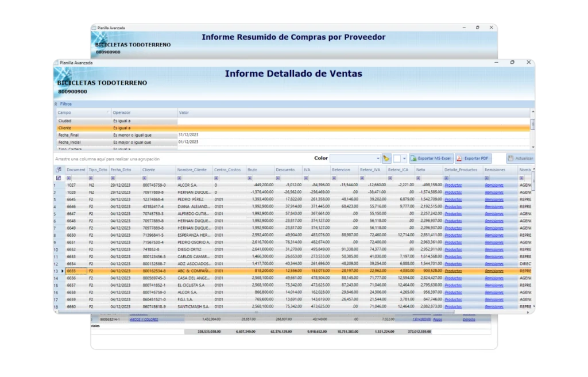Select the CASA DEL ANGE... row
The height and width of the screenshot is (377, 588).
tap(292, 278)
